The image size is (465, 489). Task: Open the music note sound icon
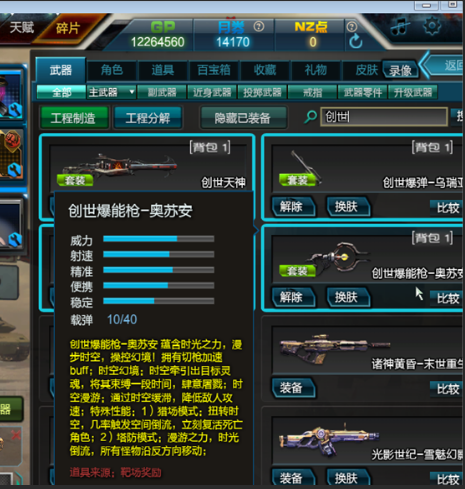tap(400, 27)
